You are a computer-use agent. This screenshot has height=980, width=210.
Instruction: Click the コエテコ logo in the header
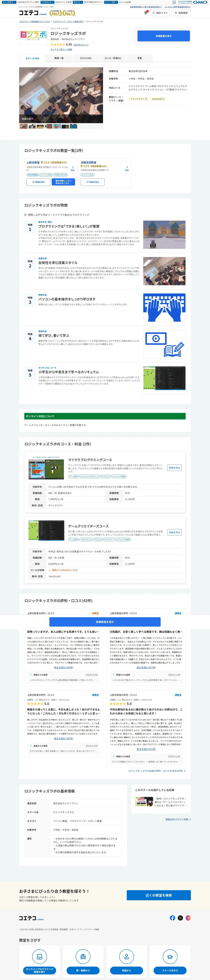point(33,13)
